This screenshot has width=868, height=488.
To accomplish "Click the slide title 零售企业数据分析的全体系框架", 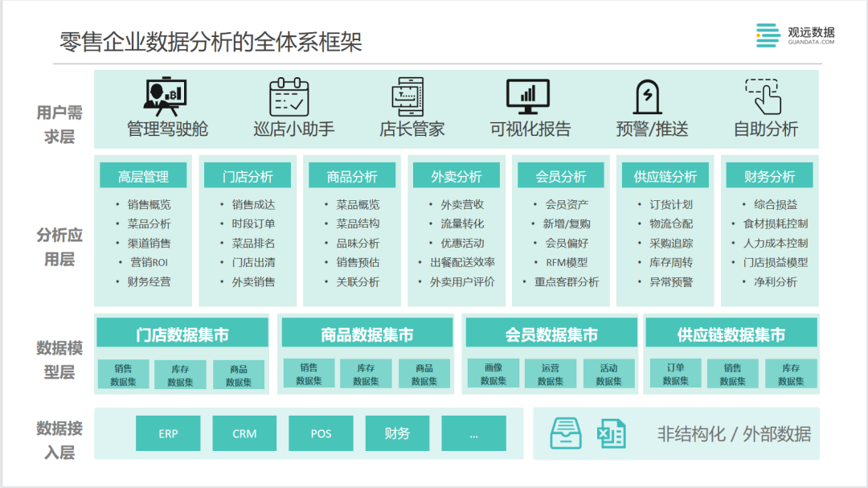I will (x=211, y=42).
